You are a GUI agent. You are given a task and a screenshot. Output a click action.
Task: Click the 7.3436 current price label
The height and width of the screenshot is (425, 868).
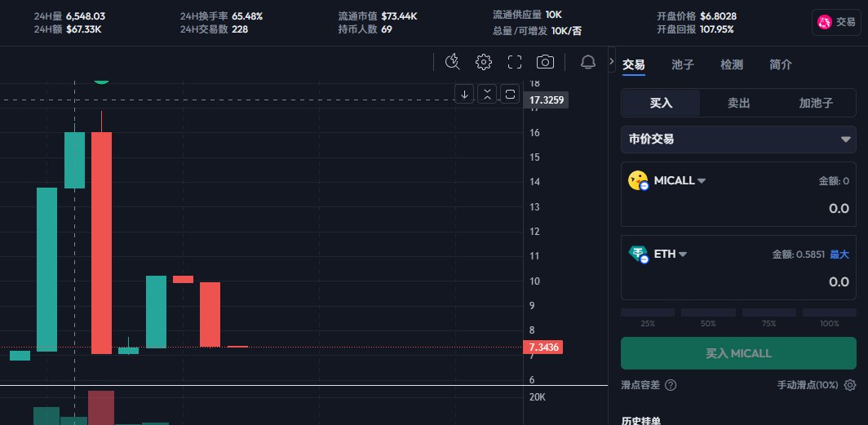(543, 348)
